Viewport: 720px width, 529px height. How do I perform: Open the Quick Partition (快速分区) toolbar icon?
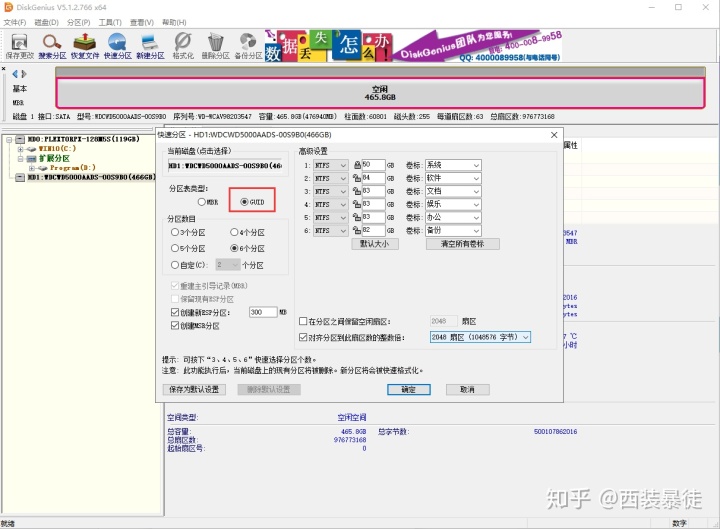click(x=118, y=46)
